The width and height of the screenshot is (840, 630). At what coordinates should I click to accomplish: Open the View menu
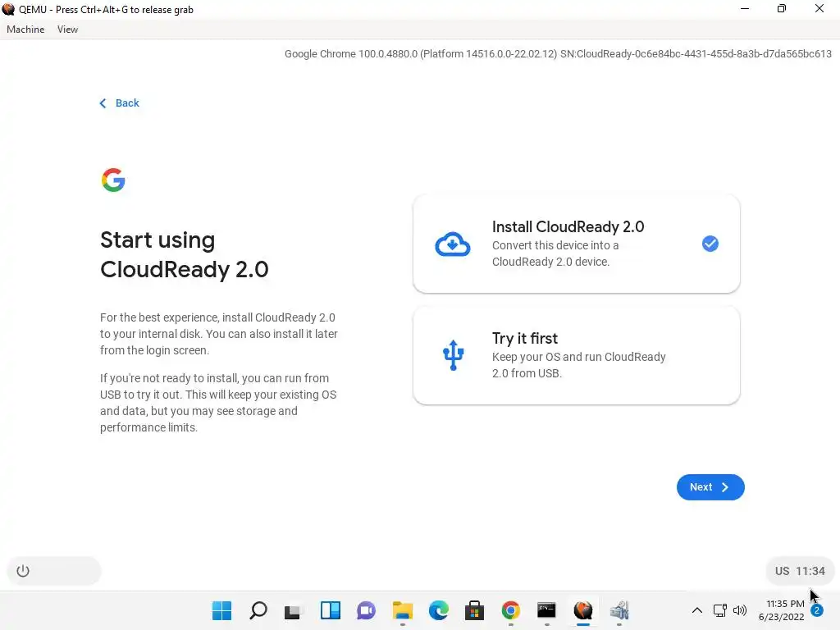[67, 30]
